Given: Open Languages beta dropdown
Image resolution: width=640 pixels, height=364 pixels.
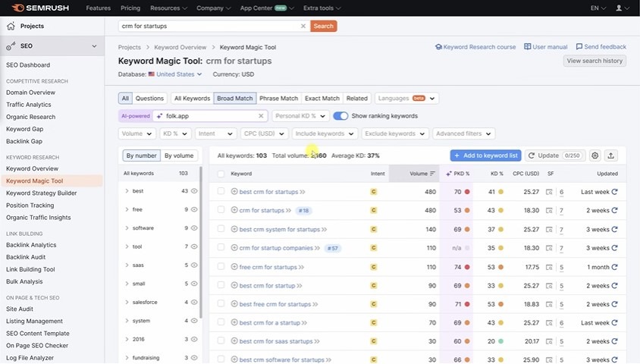Looking at the screenshot, I should [x=406, y=99].
